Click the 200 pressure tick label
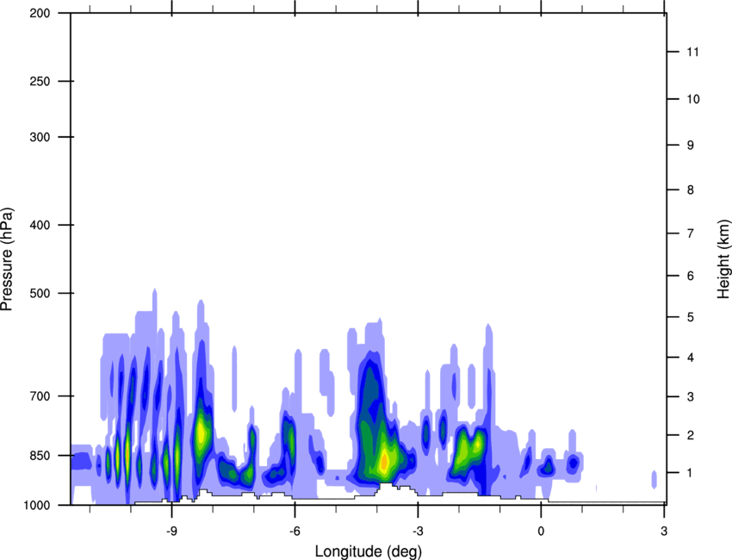Viewport: 732px width, 560px height. pyautogui.click(x=40, y=13)
